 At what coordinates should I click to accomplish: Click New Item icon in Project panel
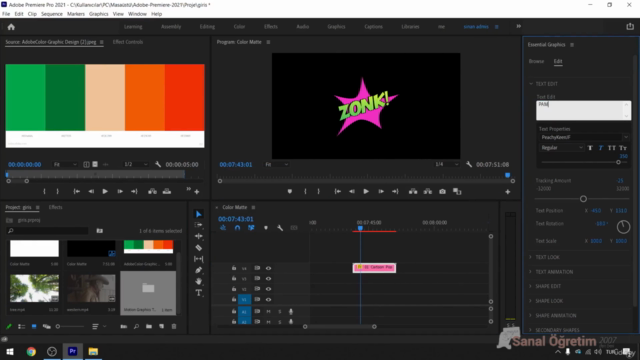click(x=162, y=327)
